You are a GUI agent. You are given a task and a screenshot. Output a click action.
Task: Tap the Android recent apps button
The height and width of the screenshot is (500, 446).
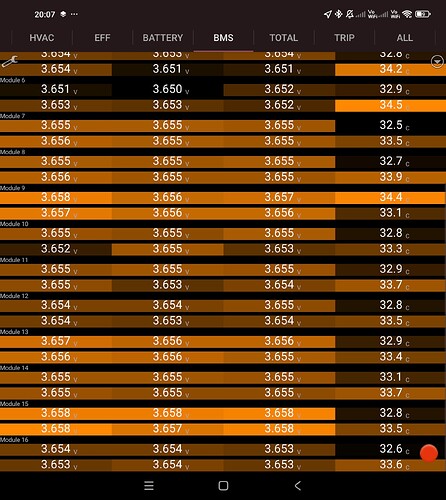click(x=149, y=486)
